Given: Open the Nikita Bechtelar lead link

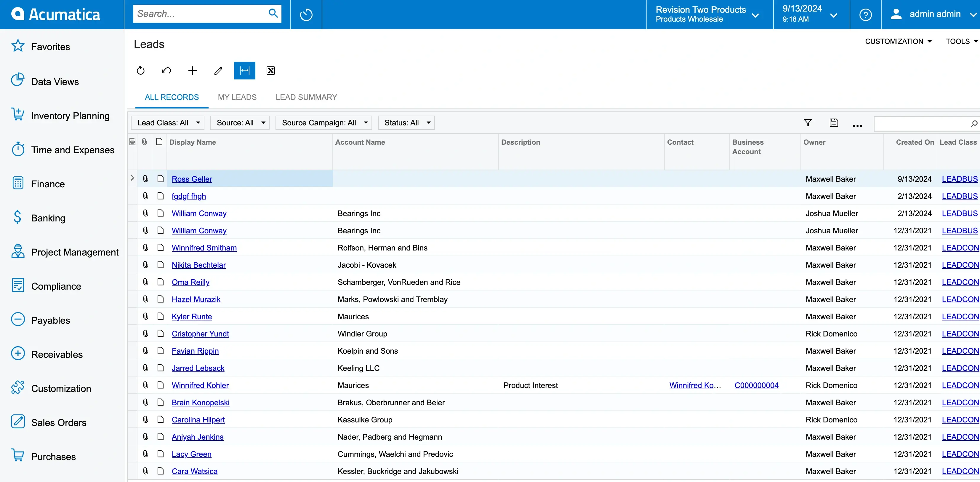Looking at the screenshot, I should 198,265.
